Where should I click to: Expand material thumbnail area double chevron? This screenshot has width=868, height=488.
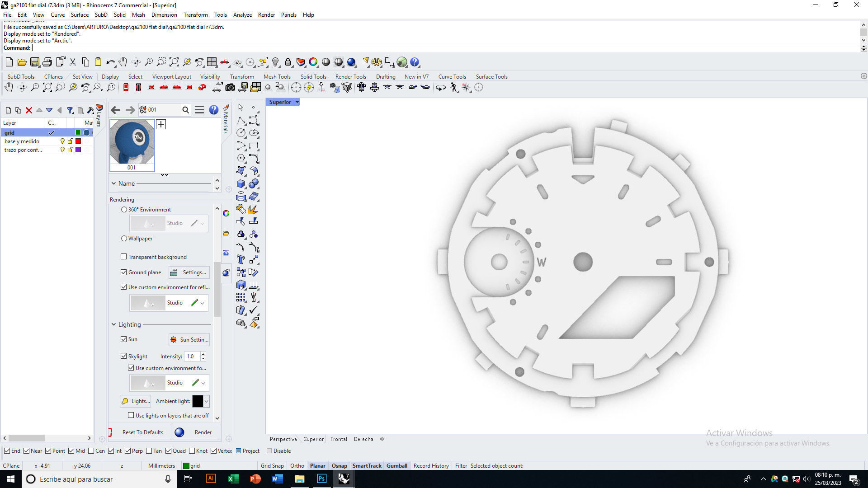click(165, 175)
